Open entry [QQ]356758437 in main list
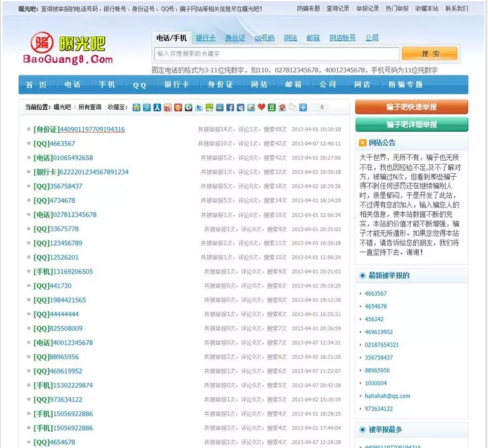The width and height of the screenshot is (488, 448). coord(58,187)
